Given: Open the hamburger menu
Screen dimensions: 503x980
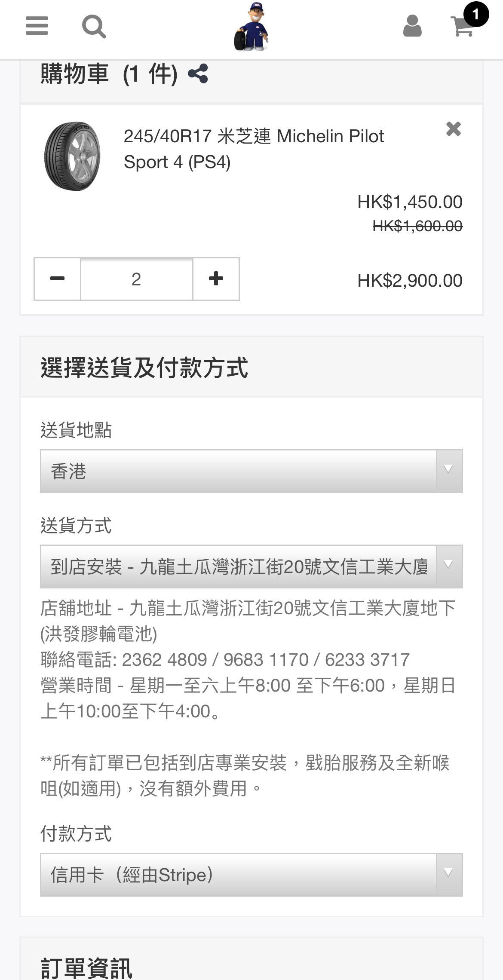Looking at the screenshot, I should [x=37, y=26].
